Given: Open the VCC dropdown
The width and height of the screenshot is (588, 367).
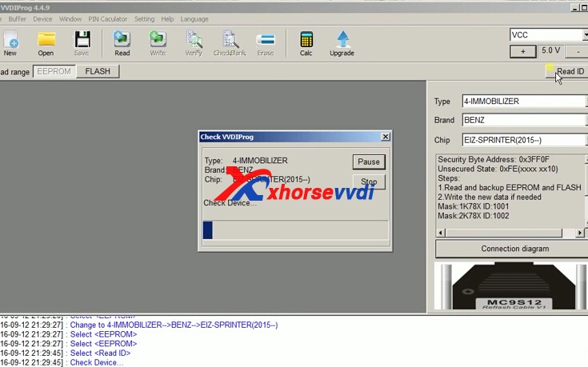Looking at the screenshot, I should pyautogui.click(x=548, y=35).
